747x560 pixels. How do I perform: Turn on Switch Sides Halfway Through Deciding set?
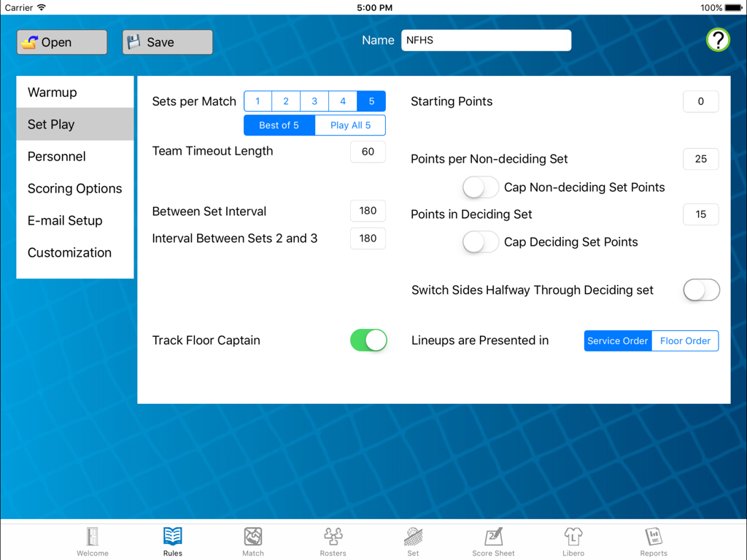point(701,289)
